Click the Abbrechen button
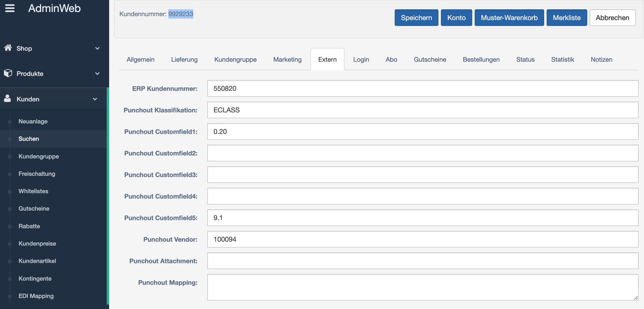The height and width of the screenshot is (309, 644). [x=612, y=18]
